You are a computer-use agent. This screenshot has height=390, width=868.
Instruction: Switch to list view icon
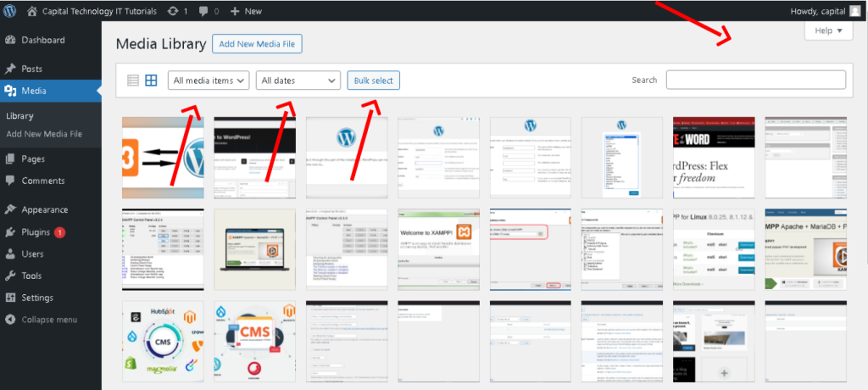pos(133,81)
